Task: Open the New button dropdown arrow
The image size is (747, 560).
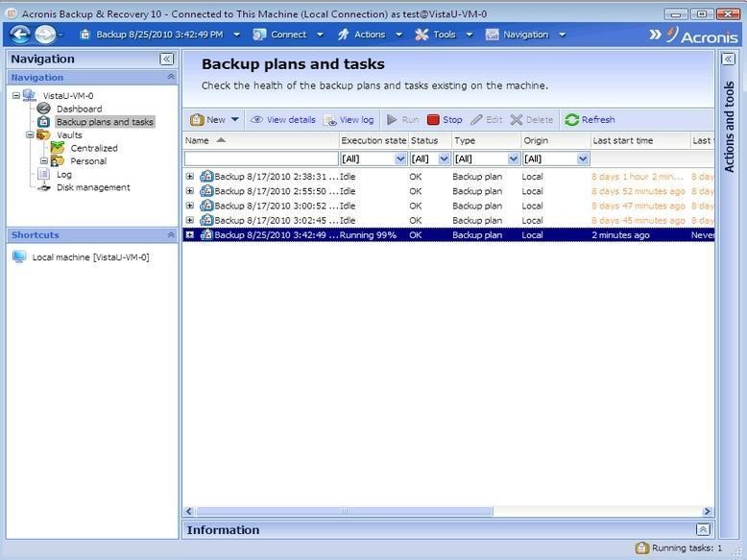Action: [x=235, y=120]
